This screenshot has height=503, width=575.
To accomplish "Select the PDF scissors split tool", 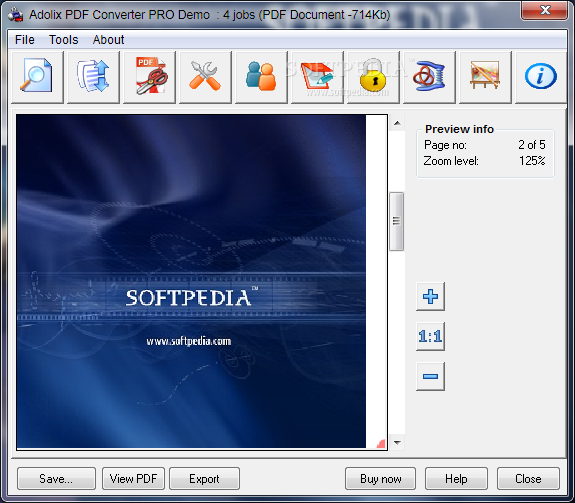I will coord(149,77).
